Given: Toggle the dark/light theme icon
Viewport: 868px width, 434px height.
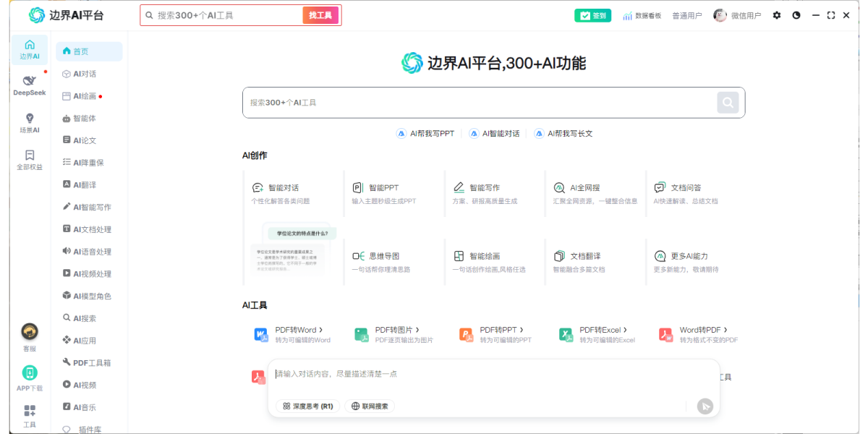Looking at the screenshot, I should [x=796, y=15].
